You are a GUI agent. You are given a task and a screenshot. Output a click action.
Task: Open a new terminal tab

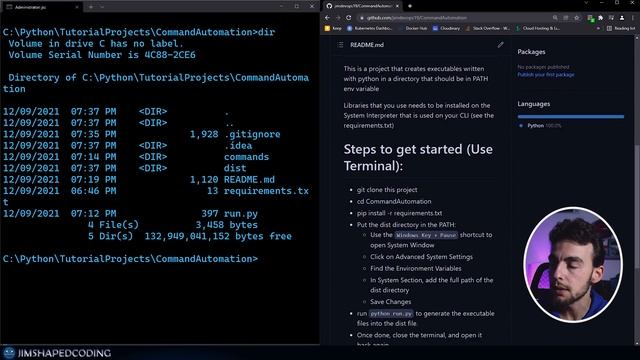tap(91, 7)
